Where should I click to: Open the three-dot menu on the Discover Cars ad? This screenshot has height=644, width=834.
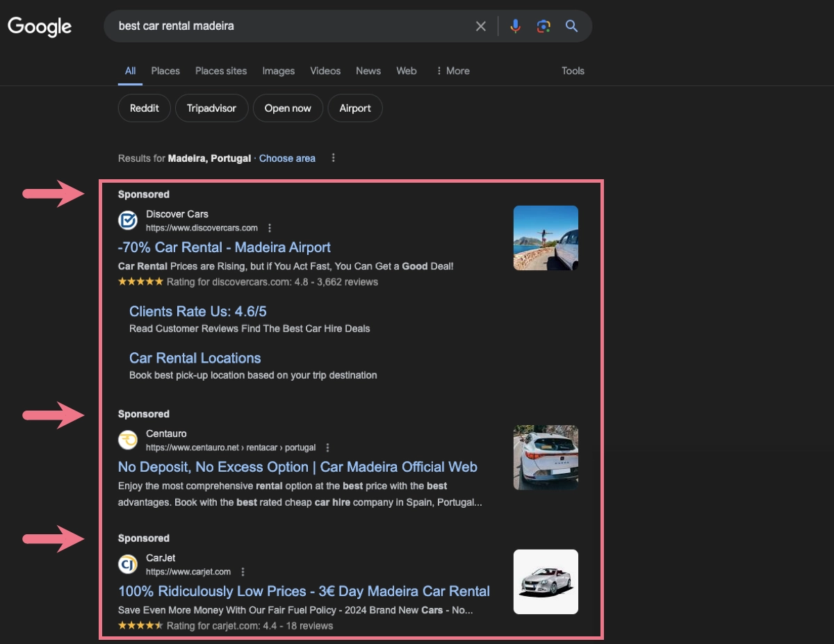click(x=270, y=227)
